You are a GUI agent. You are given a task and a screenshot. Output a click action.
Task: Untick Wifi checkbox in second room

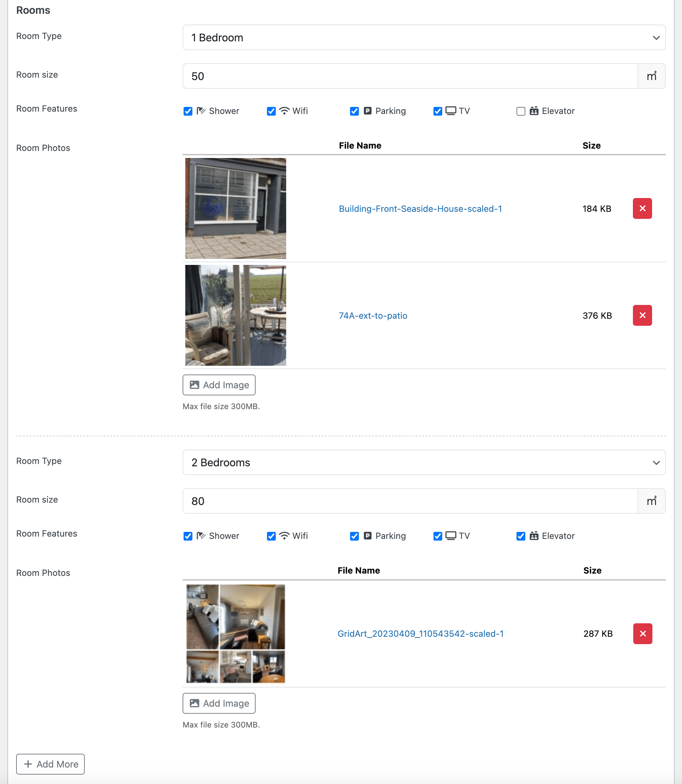[271, 536]
